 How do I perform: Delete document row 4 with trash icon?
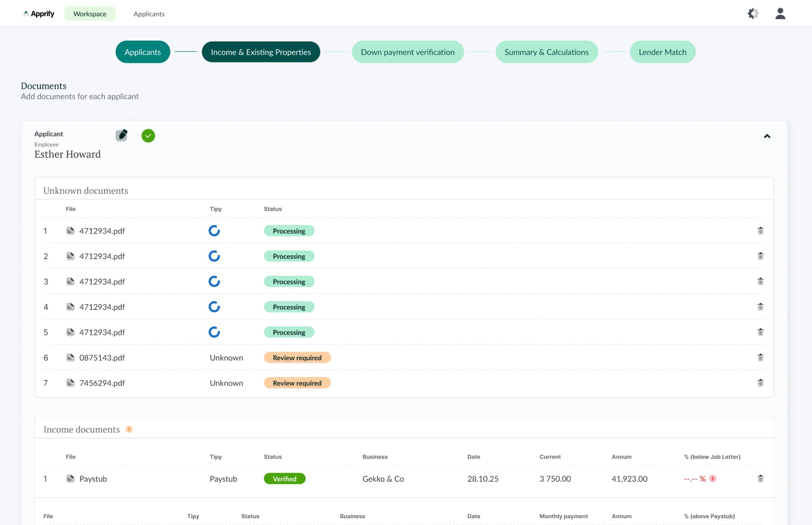(760, 307)
